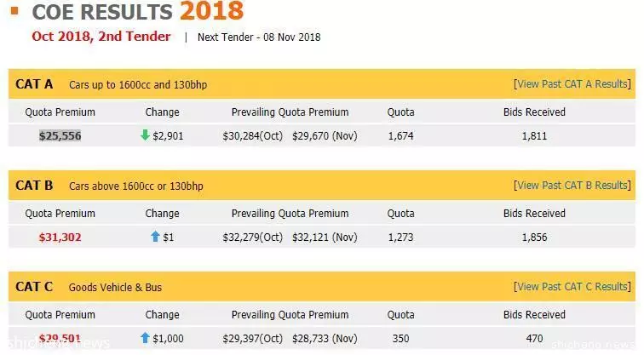The image size is (644, 355).
Task: Click CAT A Bids Received column header
Action: coord(534,112)
